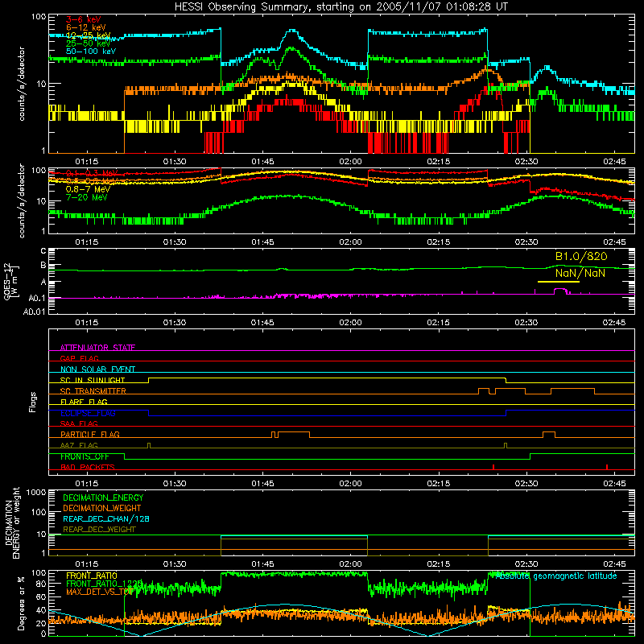Select the FLARE_FLAG label
This screenshot has width=644, height=644.
click(84, 402)
